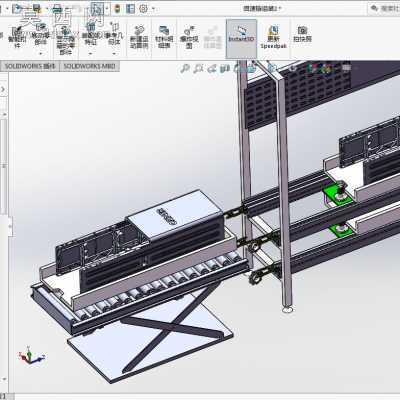
Task: Click the Previous View icon
Action: [x=212, y=69]
